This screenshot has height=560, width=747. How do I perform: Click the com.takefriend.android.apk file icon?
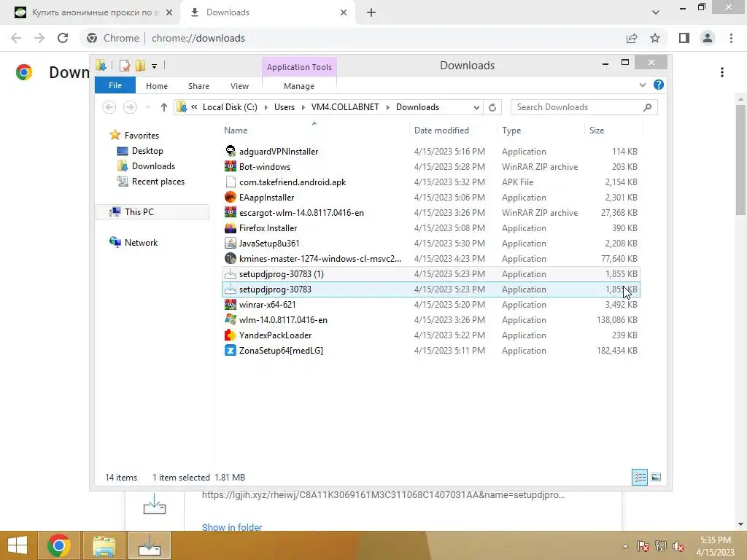pyautogui.click(x=231, y=182)
